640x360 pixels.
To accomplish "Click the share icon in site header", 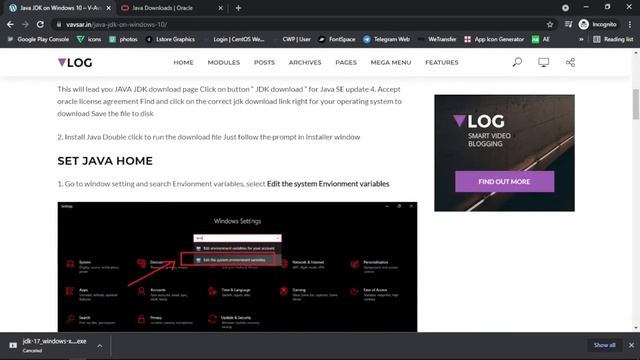I will tap(570, 62).
